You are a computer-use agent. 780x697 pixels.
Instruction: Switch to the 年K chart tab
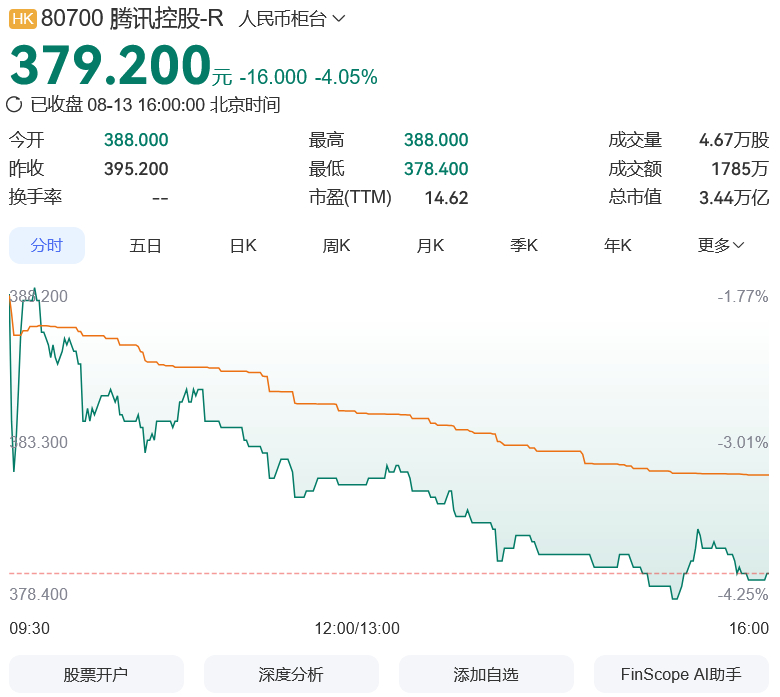click(x=617, y=245)
